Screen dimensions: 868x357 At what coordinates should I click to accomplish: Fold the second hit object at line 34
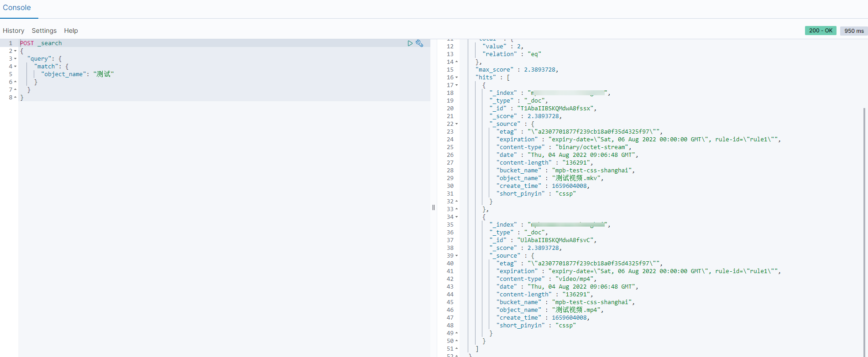(456, 217)
